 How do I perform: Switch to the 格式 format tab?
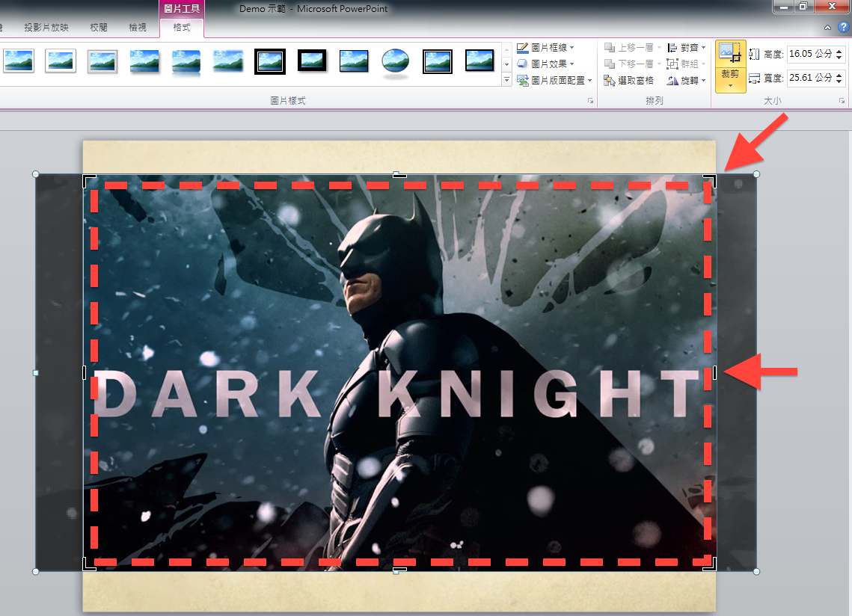click(x=182, y=27)
